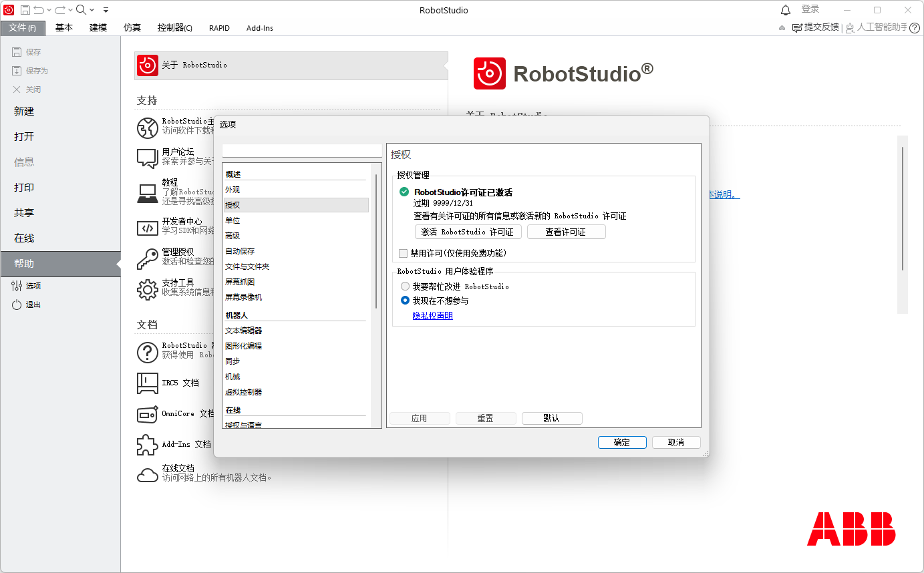The height and width of the screenshot is (573, 924).
Task: Open the 隐私权声明 (privacy statement) link
Action: pyautogui.click(x=433, y=316)
